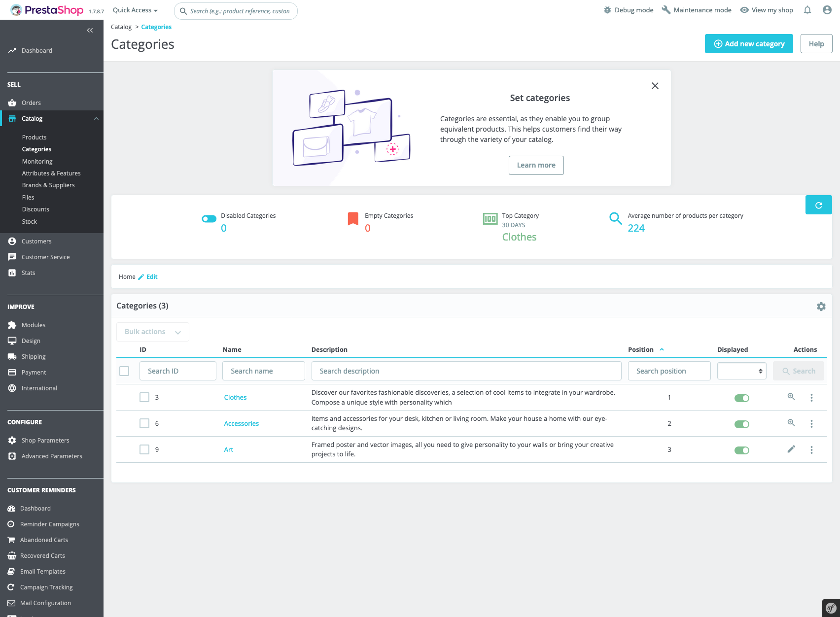Viewport: 840px width, 617px height.
Task: Click the View my shop eye icon
Action: pyautogui.click(x=744, y=10)
